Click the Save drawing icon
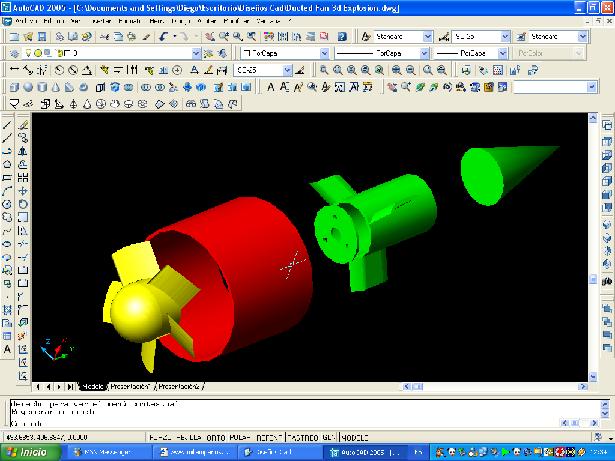The image size is (615, 461). point(44,36)
